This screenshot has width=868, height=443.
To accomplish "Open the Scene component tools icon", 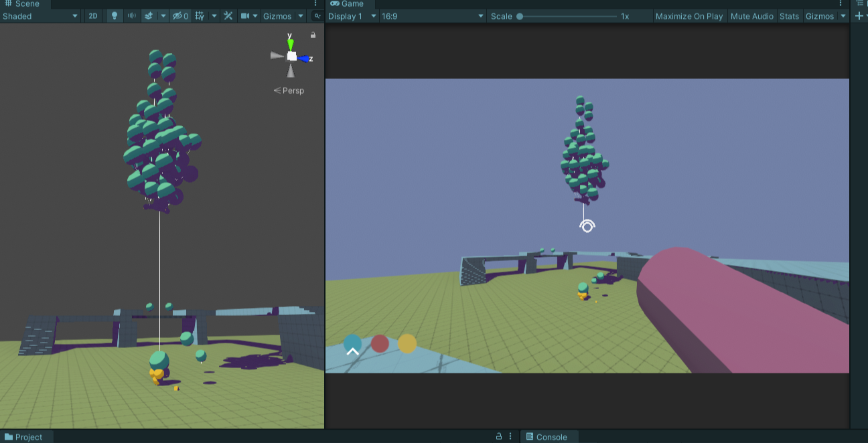I will coord(228,16).
